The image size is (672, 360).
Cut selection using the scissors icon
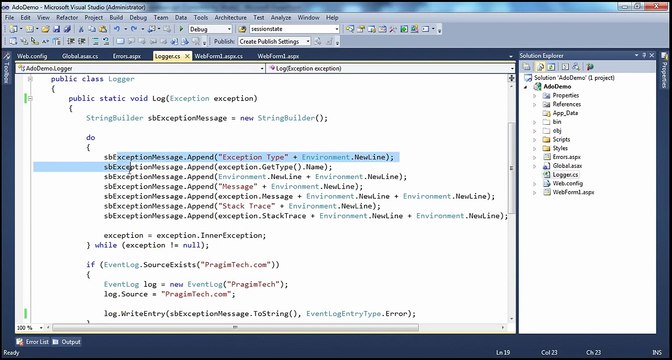81,29
